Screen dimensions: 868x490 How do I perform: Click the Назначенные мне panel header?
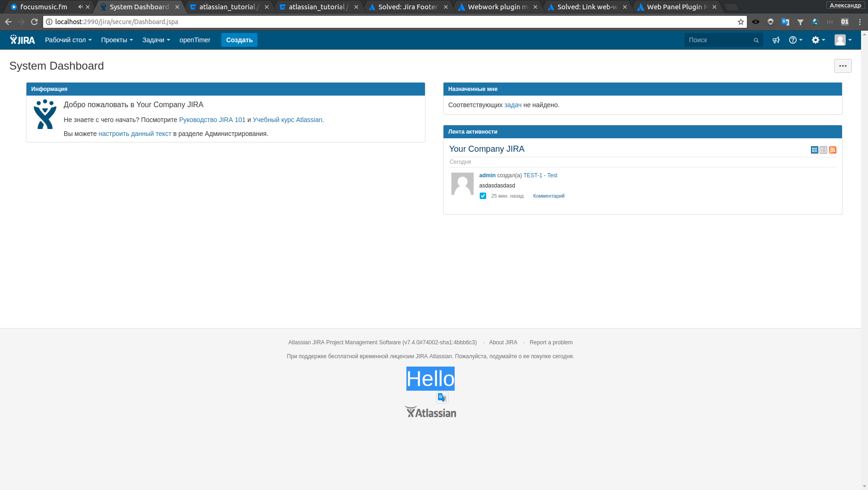[x=643, y=89]
